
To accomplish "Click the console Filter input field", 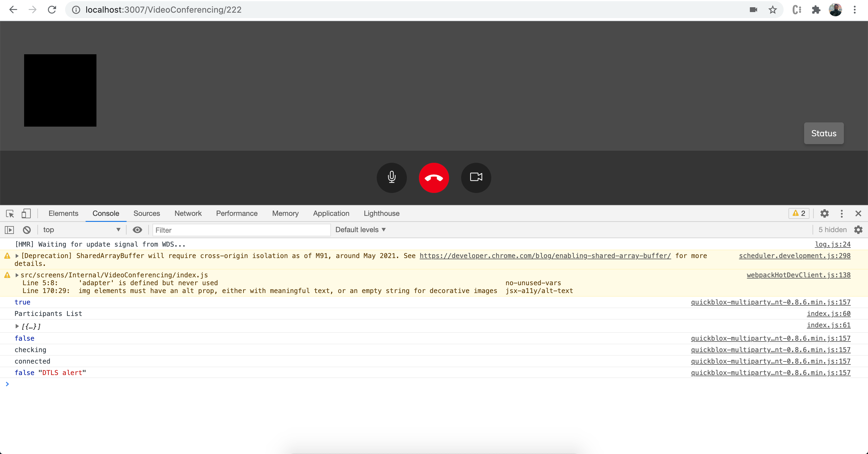I will click(241, 230).
